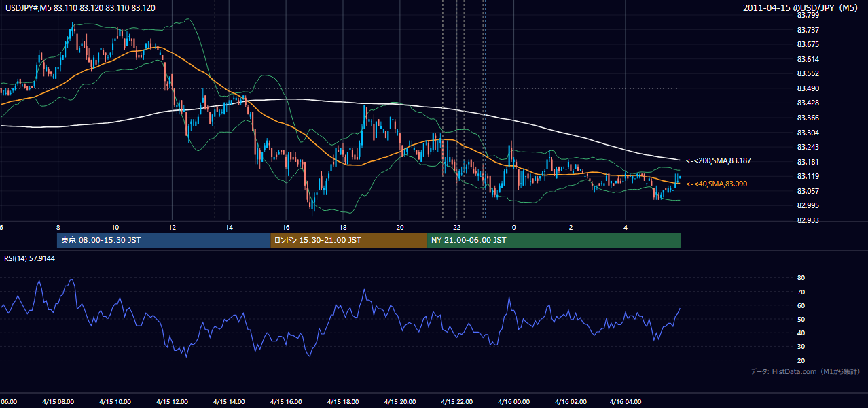Click price axis label 83.181
868x408 pixels.
[807, 162]
